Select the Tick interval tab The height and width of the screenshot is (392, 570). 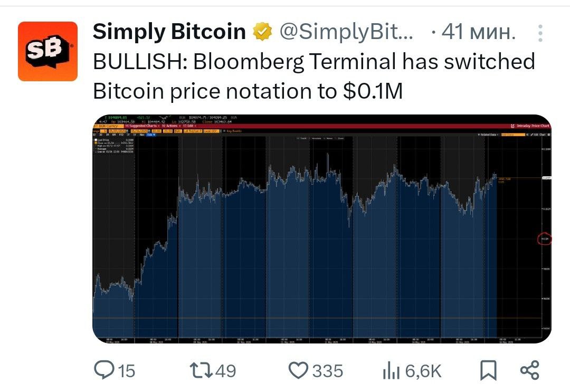[151, 135]
